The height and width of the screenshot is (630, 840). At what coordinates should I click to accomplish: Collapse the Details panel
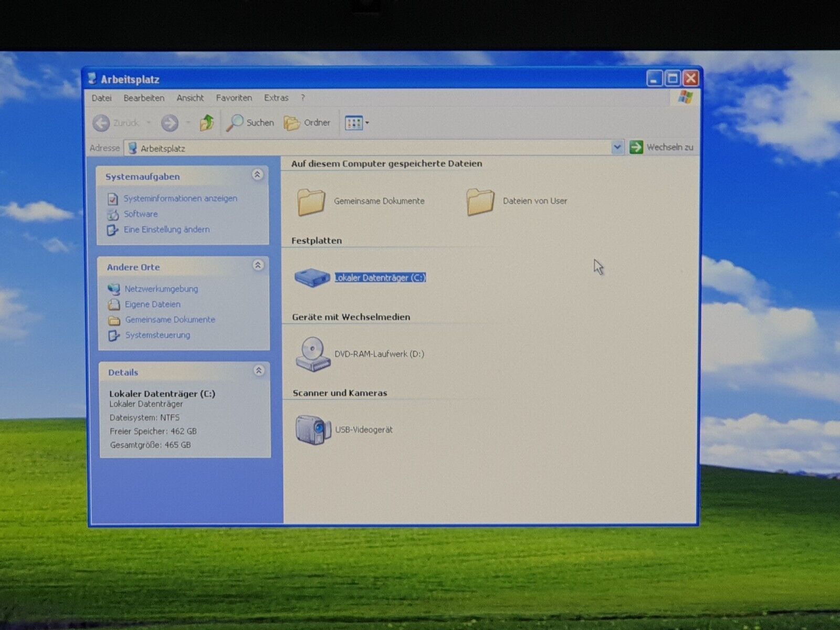point(259,371)
